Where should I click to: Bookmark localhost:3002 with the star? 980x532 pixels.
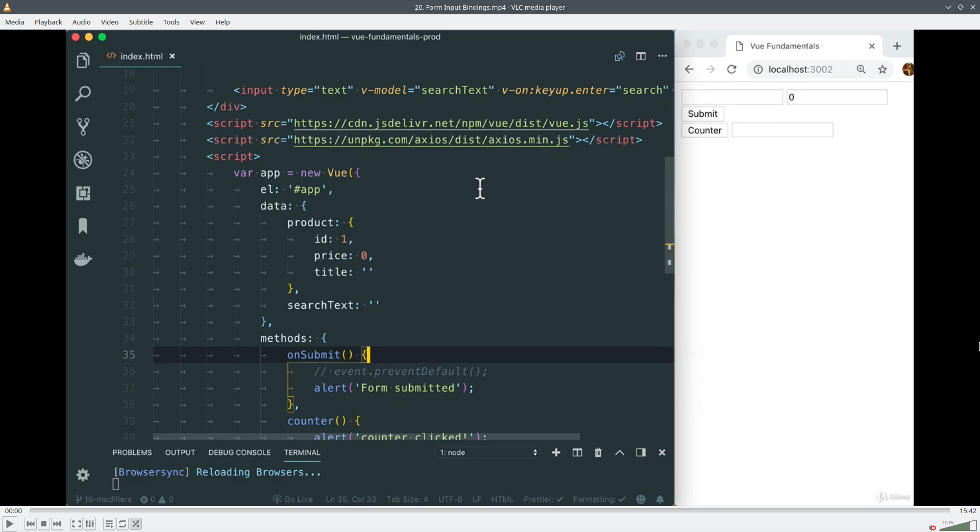883,69
